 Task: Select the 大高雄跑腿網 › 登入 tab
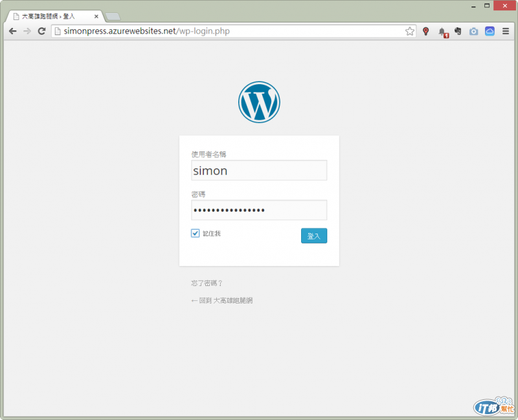point(54,16)
